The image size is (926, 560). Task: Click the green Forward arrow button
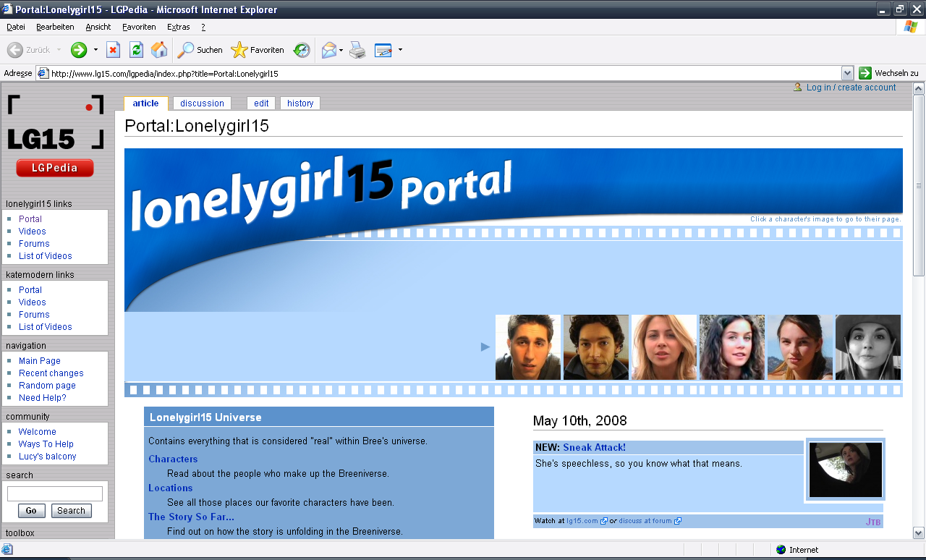point(78,50)
